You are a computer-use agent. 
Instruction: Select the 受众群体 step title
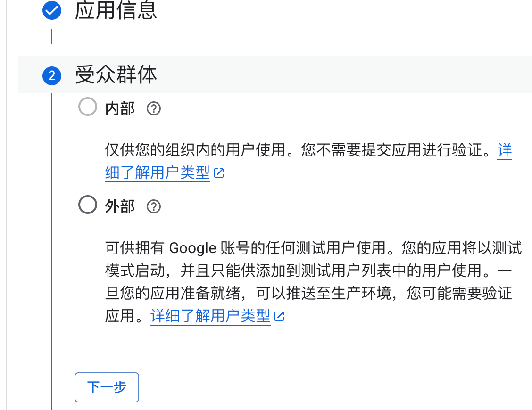click(x=116, y=74)
